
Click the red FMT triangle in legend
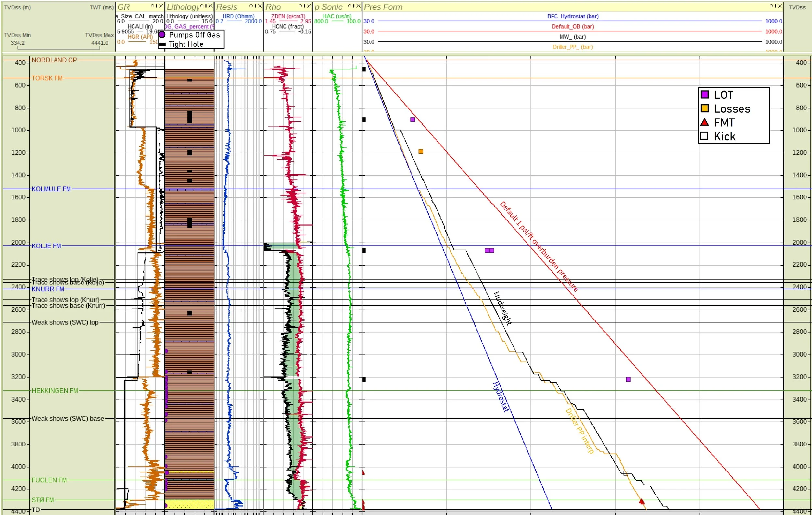(x=704, y=122)
